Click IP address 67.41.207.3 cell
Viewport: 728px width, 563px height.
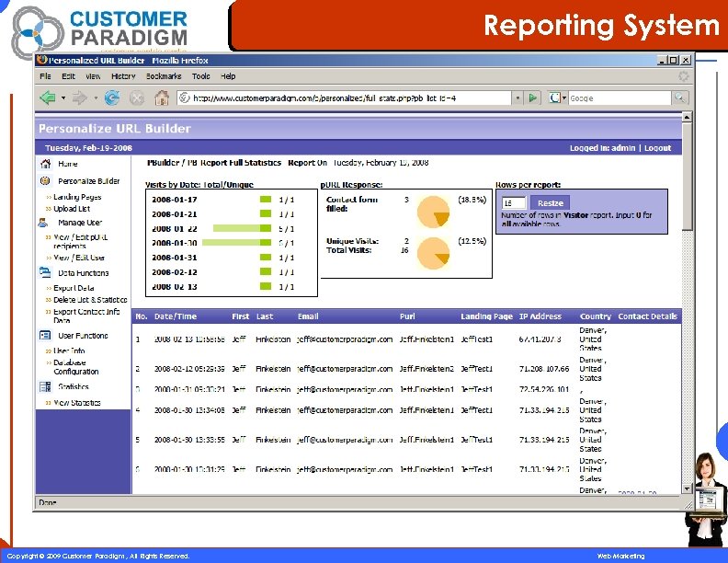tap(540, 339)
